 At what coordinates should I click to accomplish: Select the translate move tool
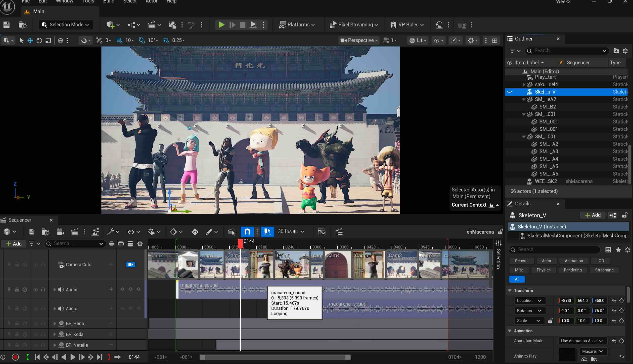tap(30, 40)
